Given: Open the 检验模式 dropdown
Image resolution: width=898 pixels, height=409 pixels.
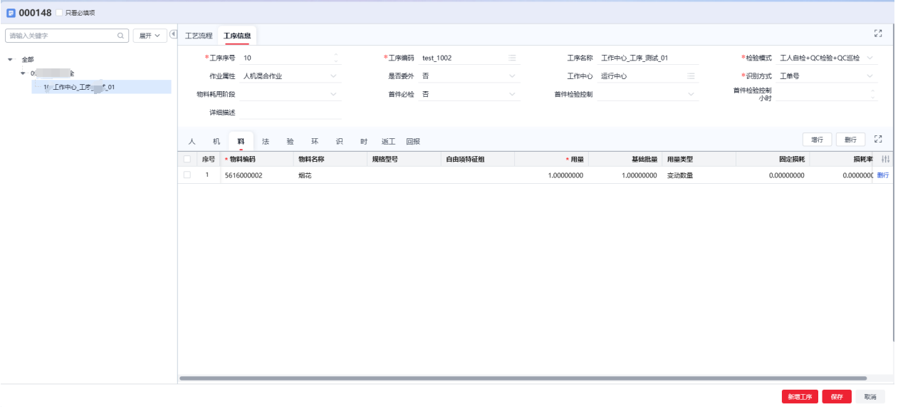Looking at the screenshot, I should 826,58.
